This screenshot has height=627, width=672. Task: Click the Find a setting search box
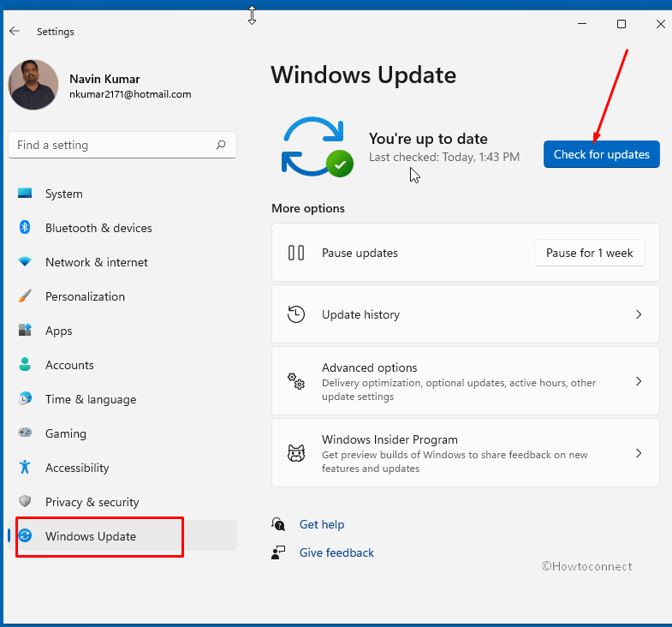coord(111,145)
